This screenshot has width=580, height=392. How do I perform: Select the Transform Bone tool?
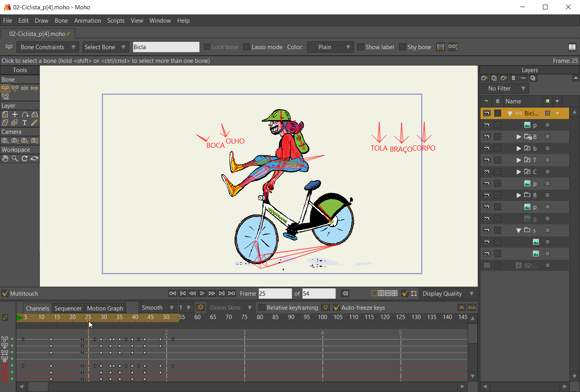pos(15,89)
